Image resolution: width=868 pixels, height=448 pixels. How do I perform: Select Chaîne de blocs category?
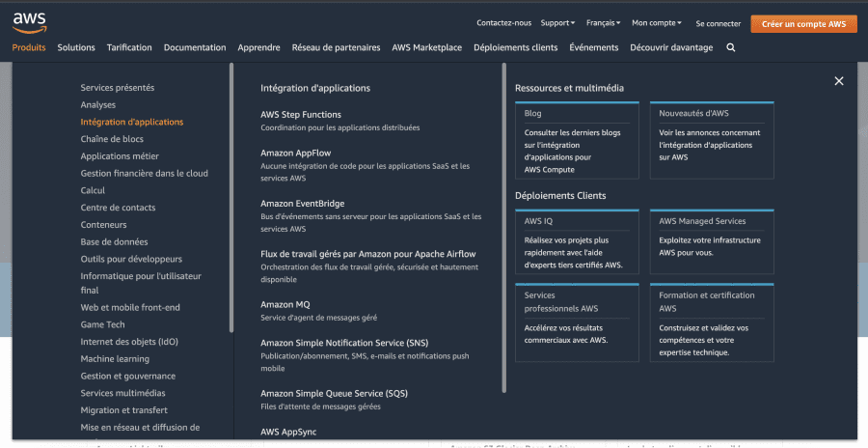(112, 139)
